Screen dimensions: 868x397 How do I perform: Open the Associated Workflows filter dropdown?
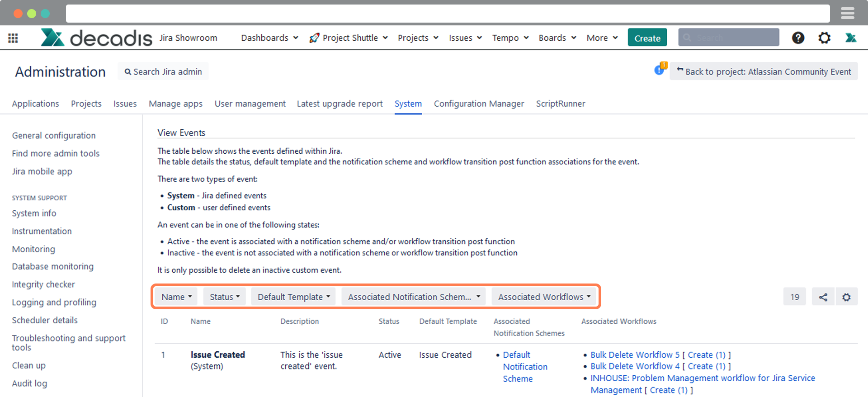(x=544, y=297)
